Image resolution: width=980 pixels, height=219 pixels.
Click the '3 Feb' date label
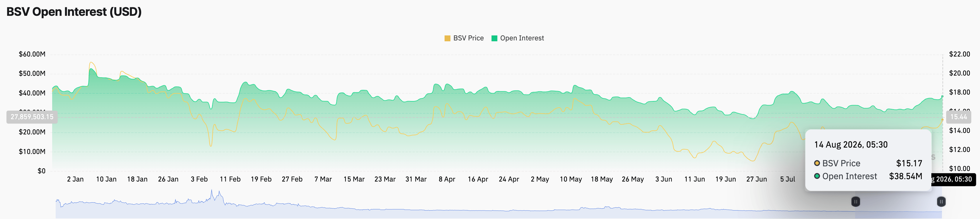pos(199,179)
